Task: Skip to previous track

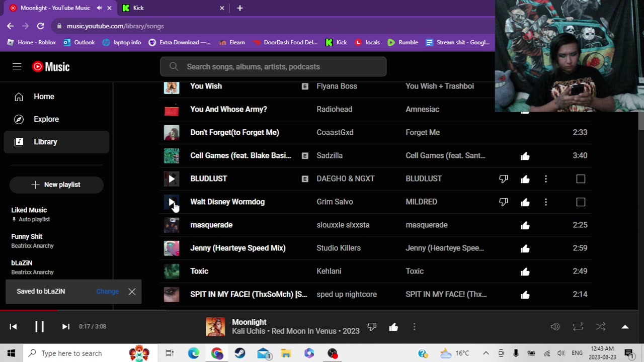Action: tap(13, 326)
